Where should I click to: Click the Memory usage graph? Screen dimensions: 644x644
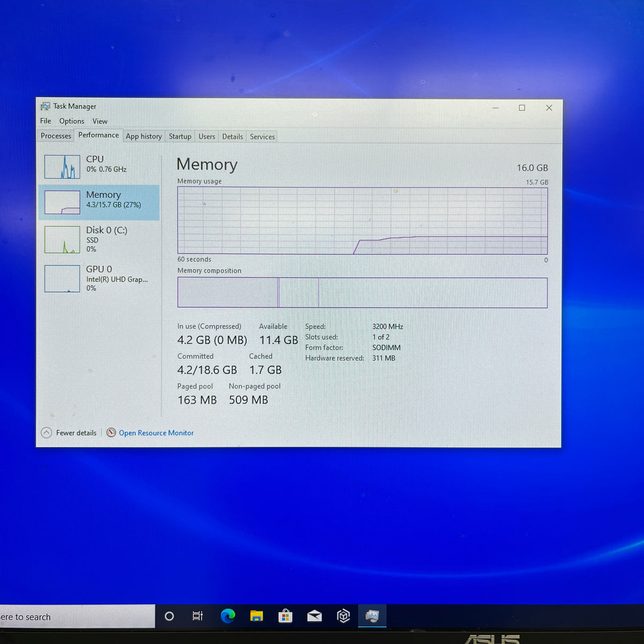(362, 221)
